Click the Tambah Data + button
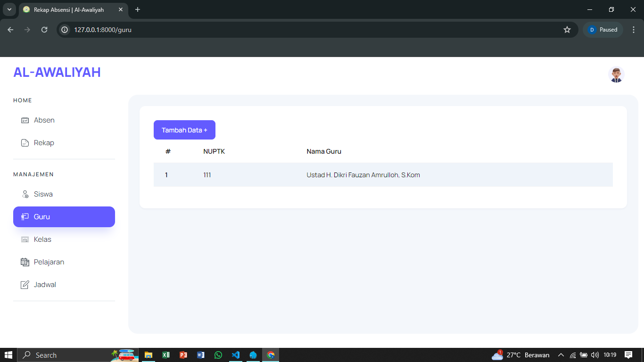The height and width of the screenshot is (362, 644). pyautogui.click(x=184, y=130)
